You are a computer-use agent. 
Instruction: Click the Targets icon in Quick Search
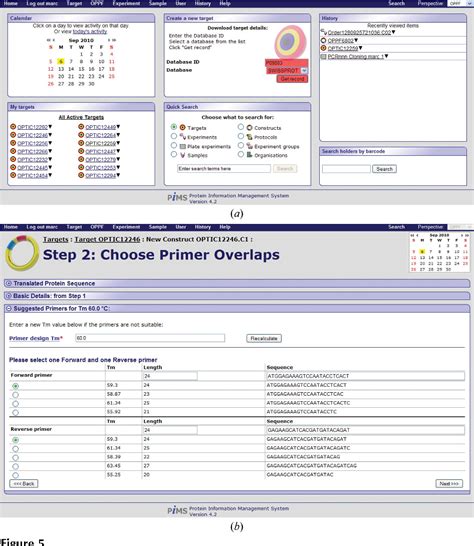[182, 127]
